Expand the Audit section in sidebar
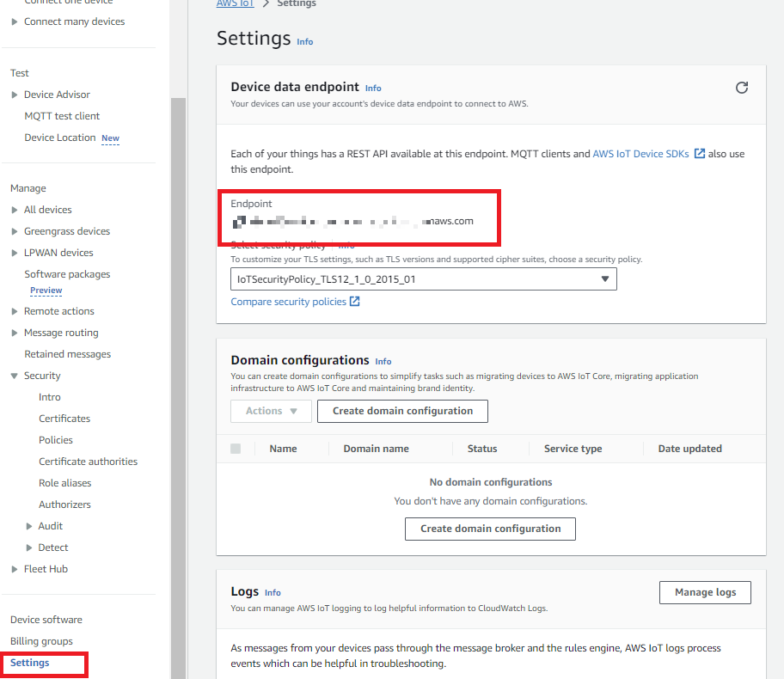Image resolution: width=784 pixels, height=679 pixels. (28, 525)
